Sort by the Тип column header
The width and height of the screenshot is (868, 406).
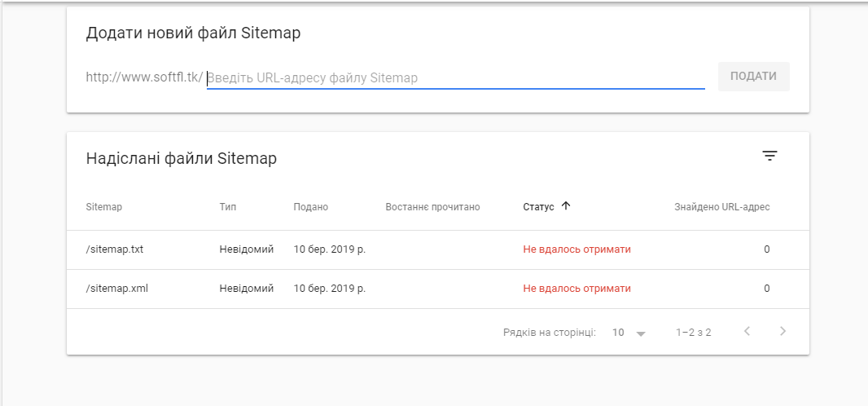pyautogui.click(x=228, y=207)
